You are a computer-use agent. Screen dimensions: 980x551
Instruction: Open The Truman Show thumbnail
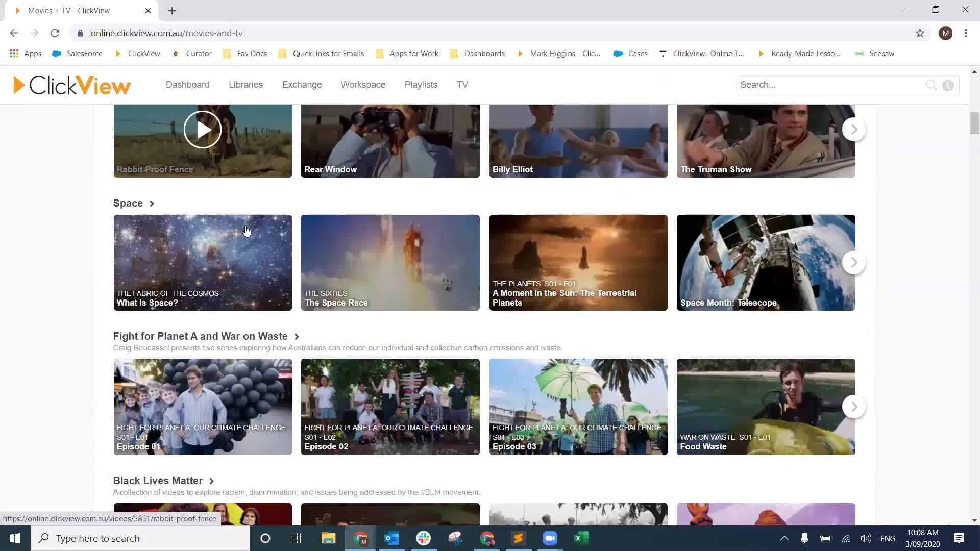point(766,141)
